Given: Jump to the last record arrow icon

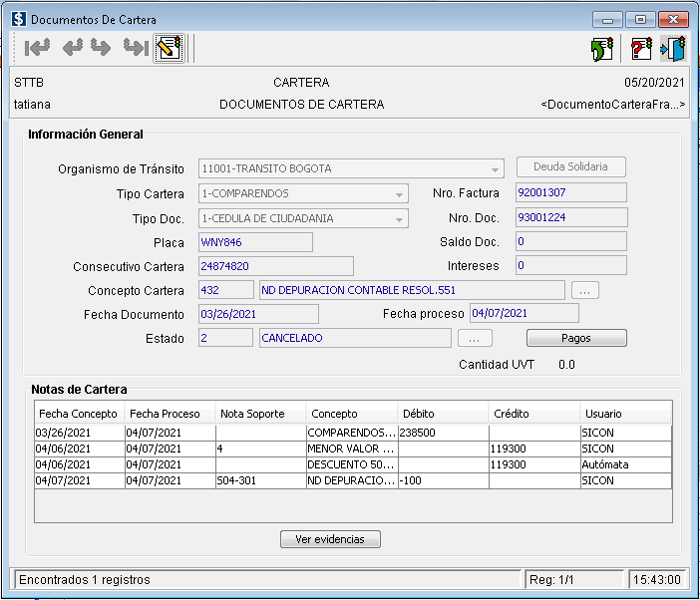Looking at the screenshot, I should point(135,48).
